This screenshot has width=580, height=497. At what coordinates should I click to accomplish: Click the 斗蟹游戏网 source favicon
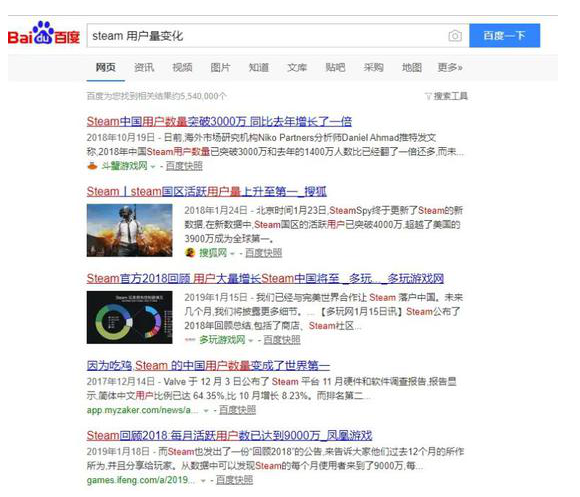coord(92,166)
